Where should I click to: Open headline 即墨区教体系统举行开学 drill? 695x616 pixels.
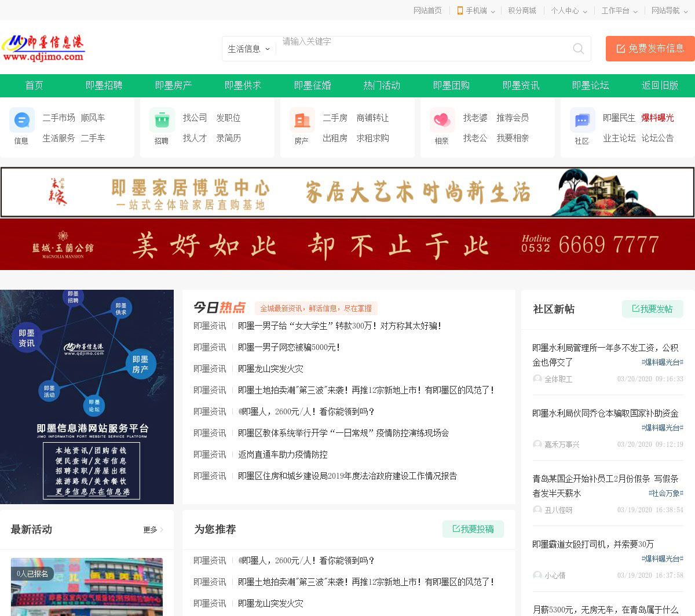343,433
